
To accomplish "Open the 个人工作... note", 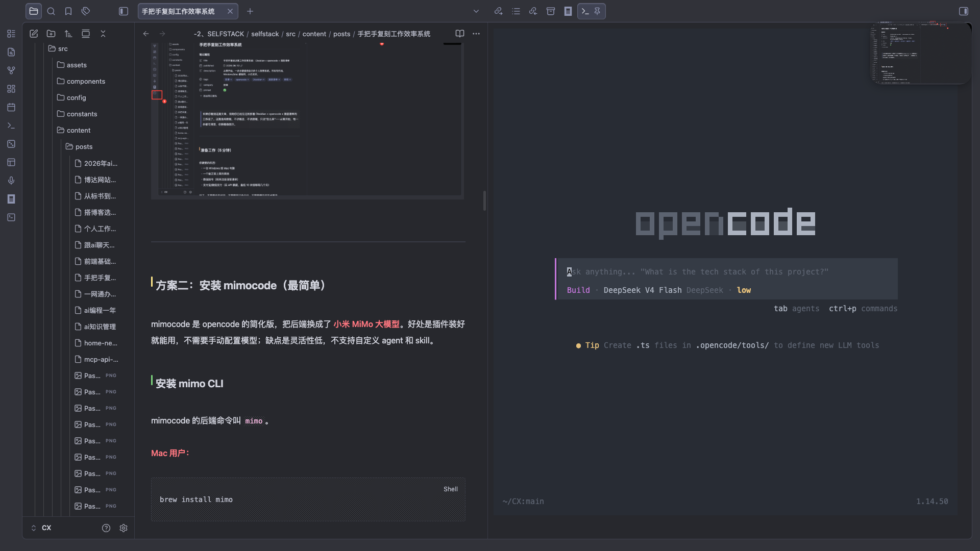I will point(100,229).
